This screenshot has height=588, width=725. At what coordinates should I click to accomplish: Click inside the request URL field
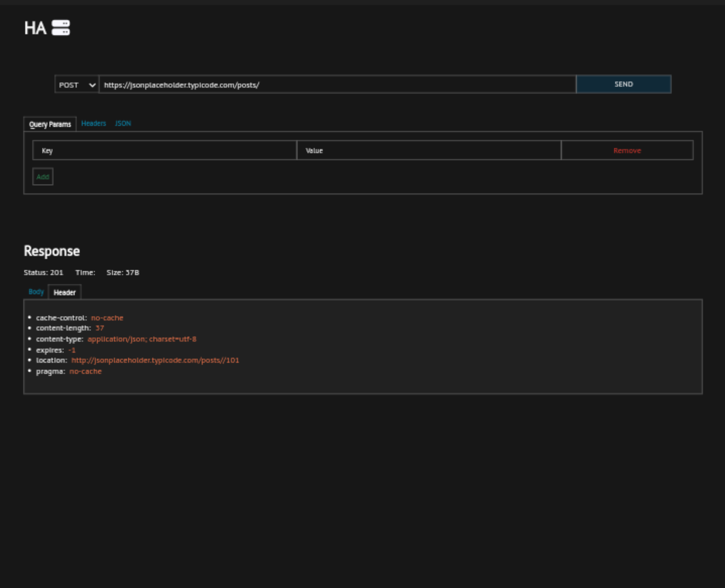[336, 85]
